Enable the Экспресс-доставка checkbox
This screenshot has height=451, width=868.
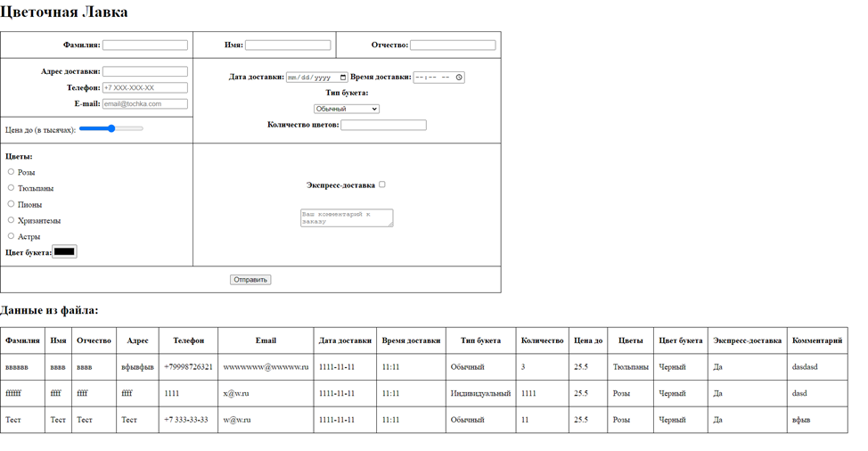[x=382, y=184]
